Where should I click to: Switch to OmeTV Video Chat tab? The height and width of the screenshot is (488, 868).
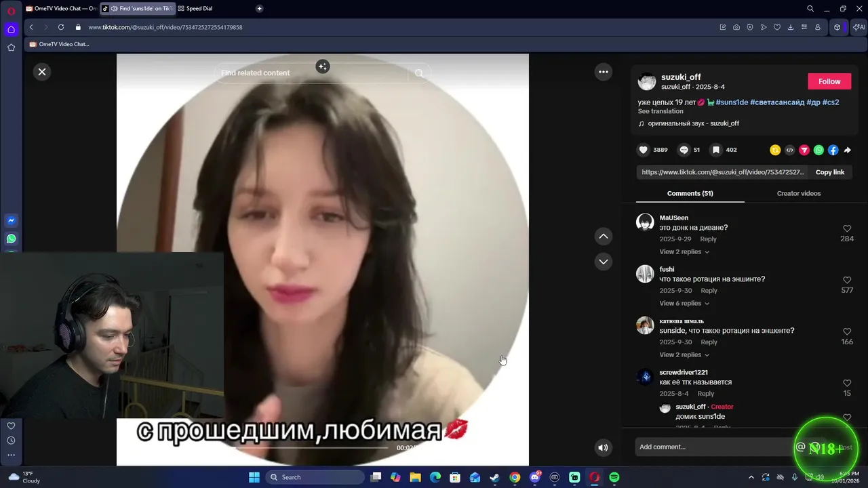(61, 9)
